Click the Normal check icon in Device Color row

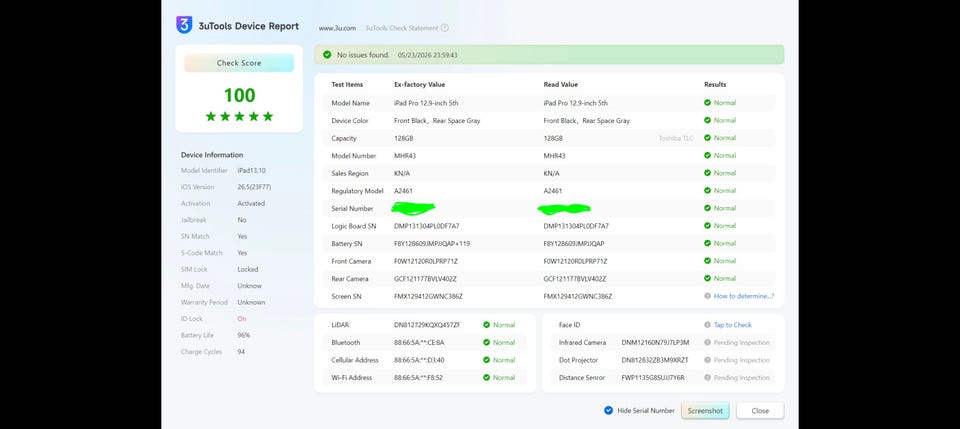point(707,121)
